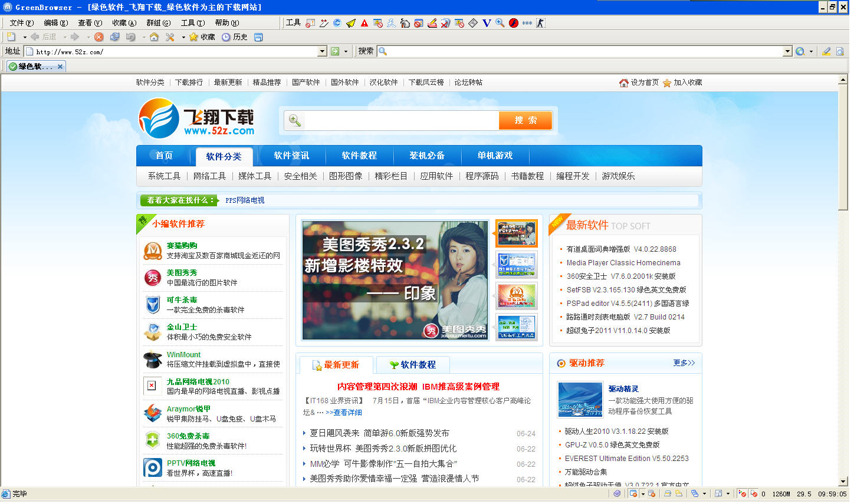
Task: Click the yellow sun window icon in status bar
Action: (678, 493)
